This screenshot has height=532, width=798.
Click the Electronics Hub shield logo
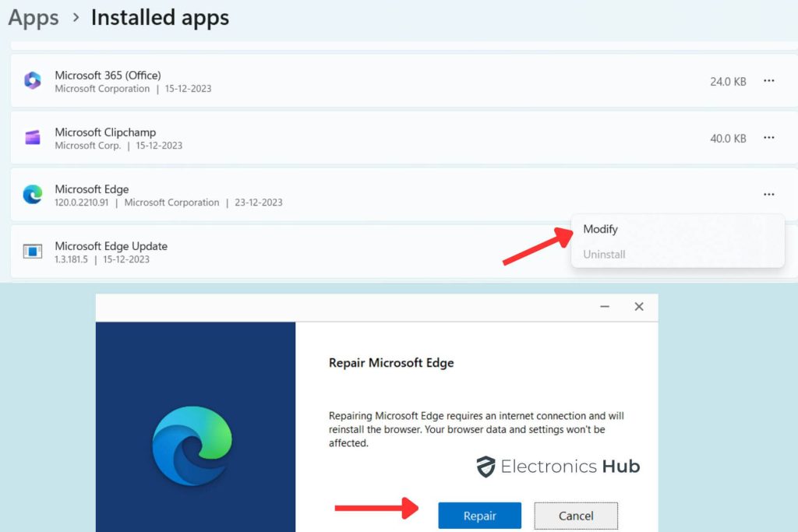click(x=487, y=466)
